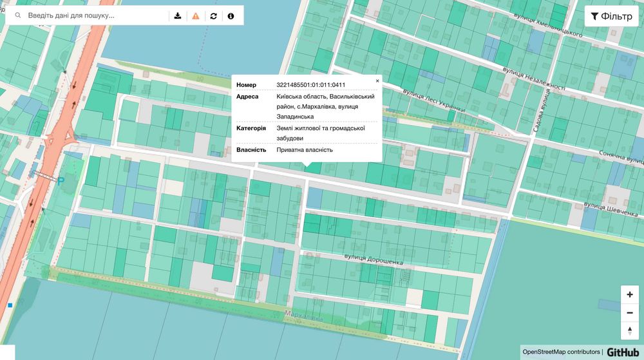Close the parcel info popup
Viewport: 644px width, 360px height.
(x=377, y=81)
